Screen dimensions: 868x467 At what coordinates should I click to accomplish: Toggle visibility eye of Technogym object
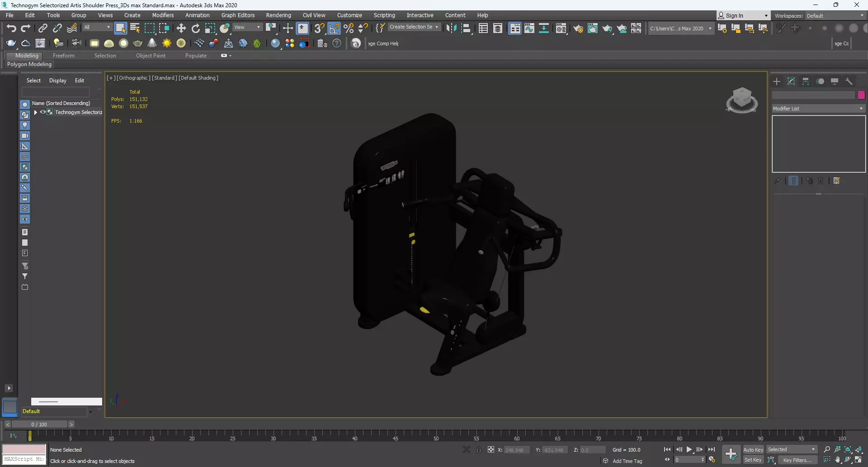pyautogui.click(x=43, y=112)
